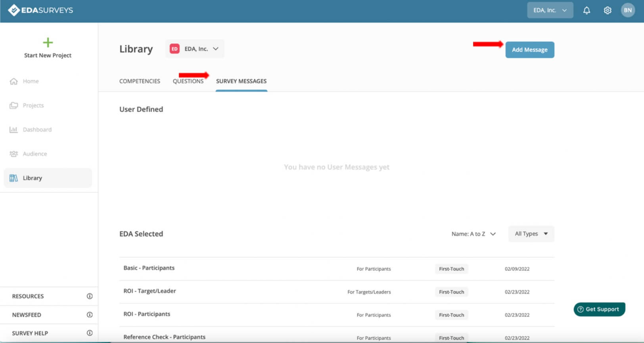Open the ROI - Target/Leader message
The image size is (644, 343).
pos(149,291)
